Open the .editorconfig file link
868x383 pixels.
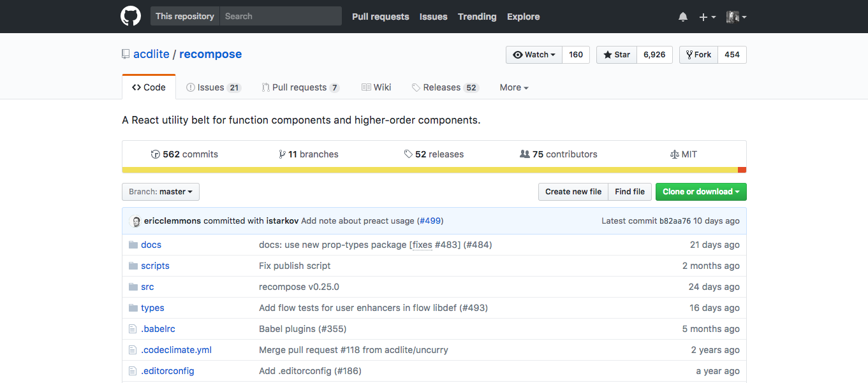click(x=168, y=371)
